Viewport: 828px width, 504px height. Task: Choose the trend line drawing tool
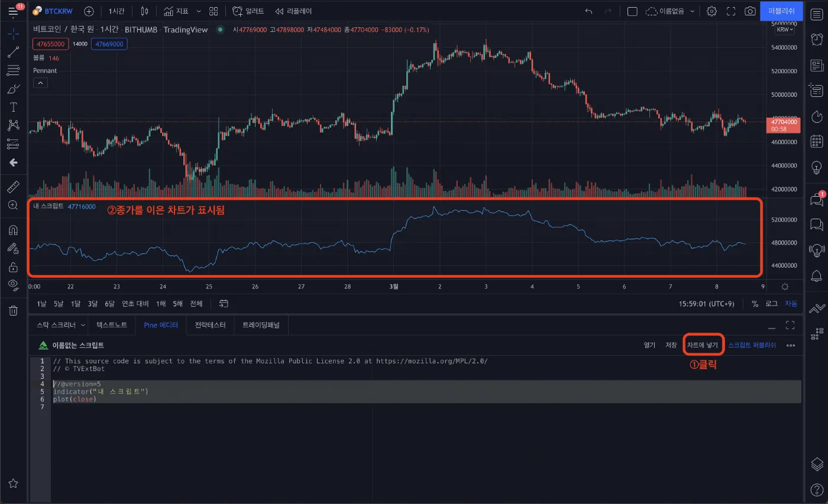pos(13,52)
